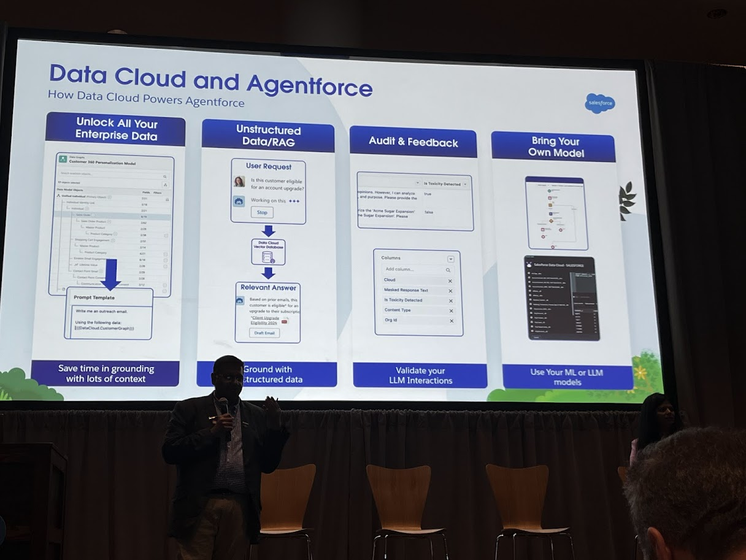
Task: Click the dark Salesforce Data Cloud panel thumbnail
Action: (561, 299)
